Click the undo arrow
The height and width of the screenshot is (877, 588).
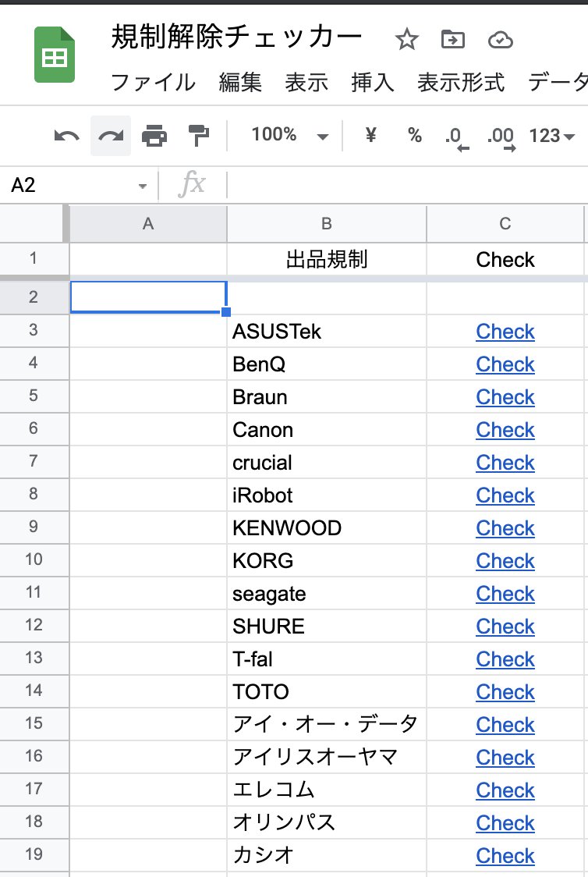66,135
